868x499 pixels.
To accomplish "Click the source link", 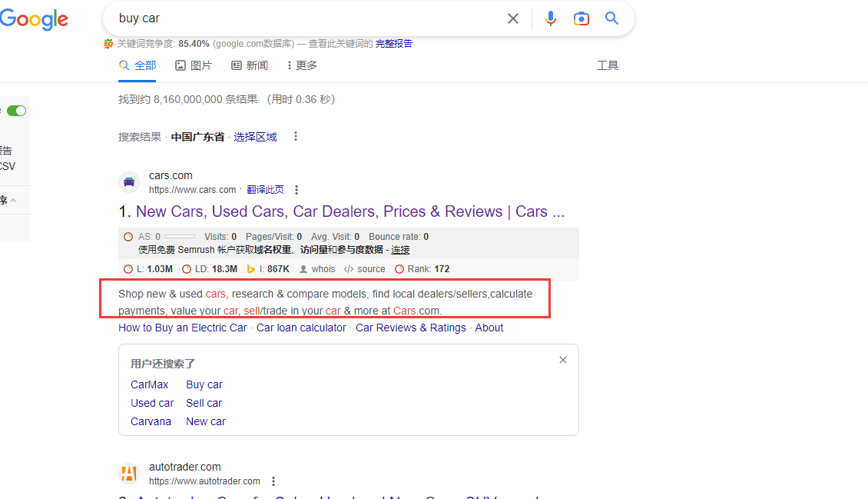I will [x=372, y=269].
